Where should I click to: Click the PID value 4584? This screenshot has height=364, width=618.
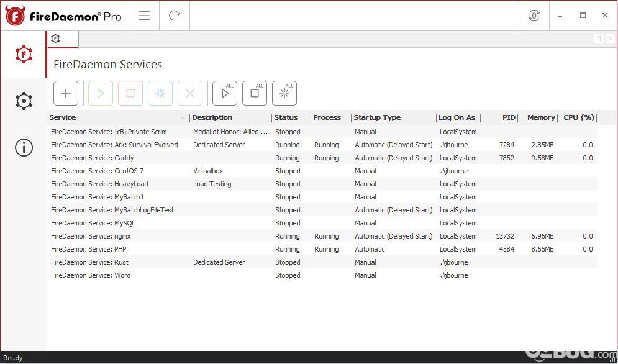coord(506,249)
